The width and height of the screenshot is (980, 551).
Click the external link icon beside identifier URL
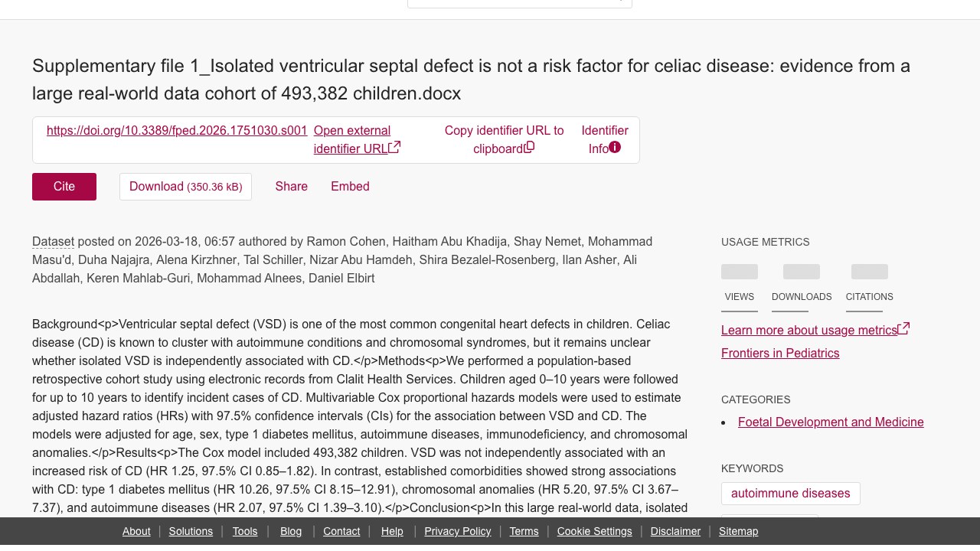[x=395, y=148]
